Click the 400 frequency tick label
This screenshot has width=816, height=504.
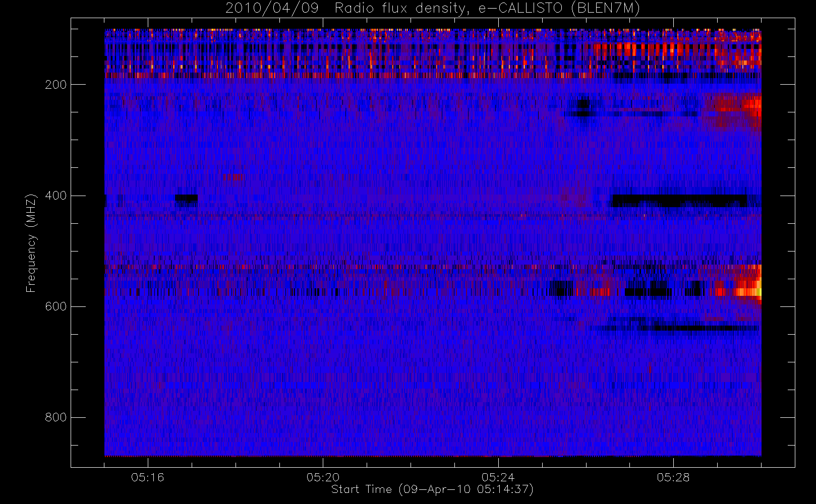coord(55,196)
